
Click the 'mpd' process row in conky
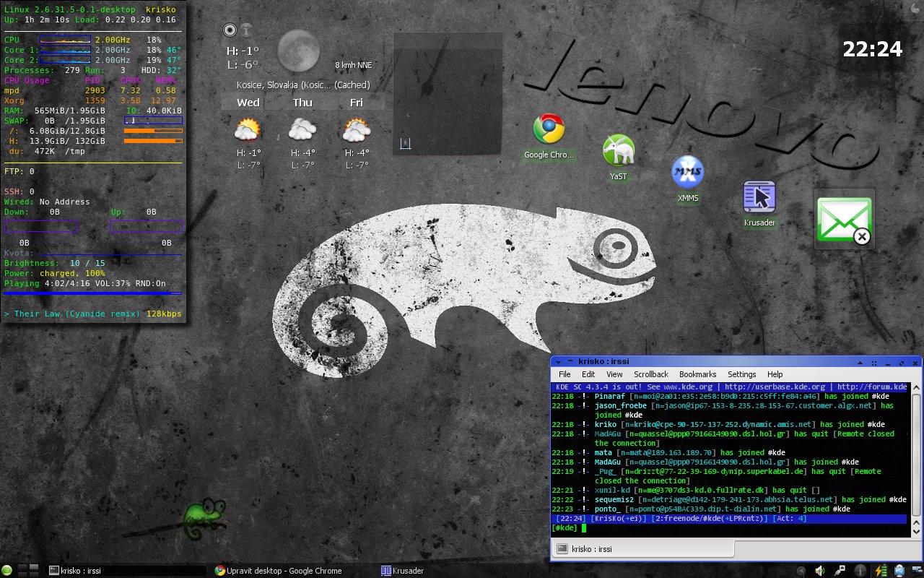coord(90,90)
